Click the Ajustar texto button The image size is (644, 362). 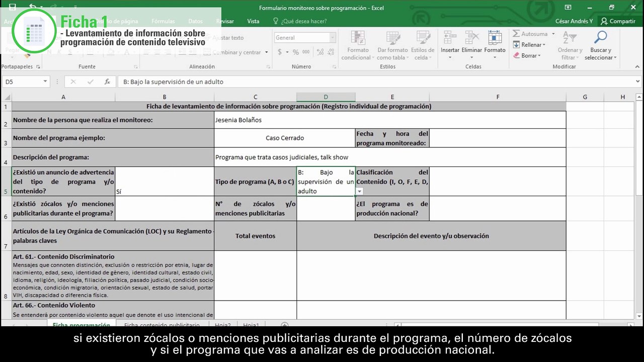pyautogui.click(x=224, y=38)
